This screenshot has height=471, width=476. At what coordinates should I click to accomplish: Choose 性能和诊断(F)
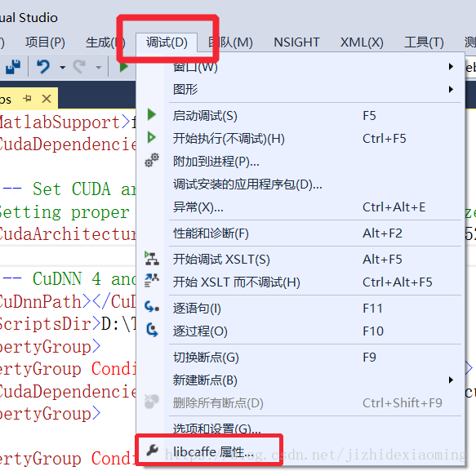click(x=300, y=233)
